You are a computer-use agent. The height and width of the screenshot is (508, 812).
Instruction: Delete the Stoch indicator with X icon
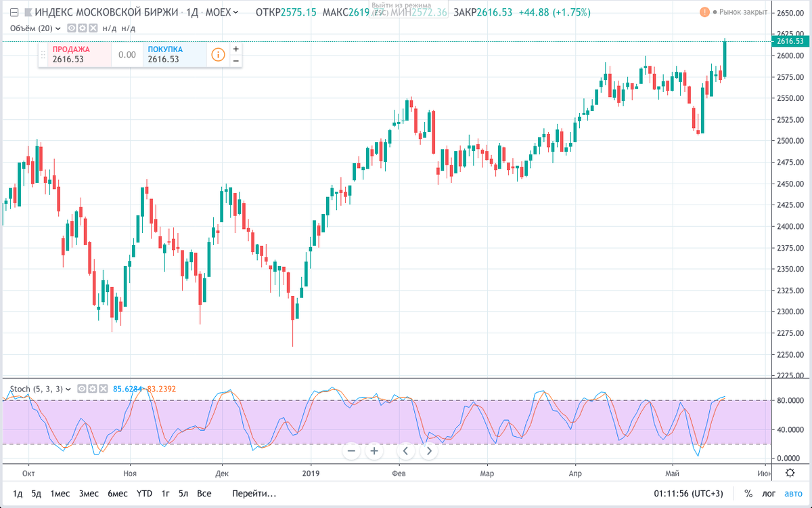[x=103, y=389]
